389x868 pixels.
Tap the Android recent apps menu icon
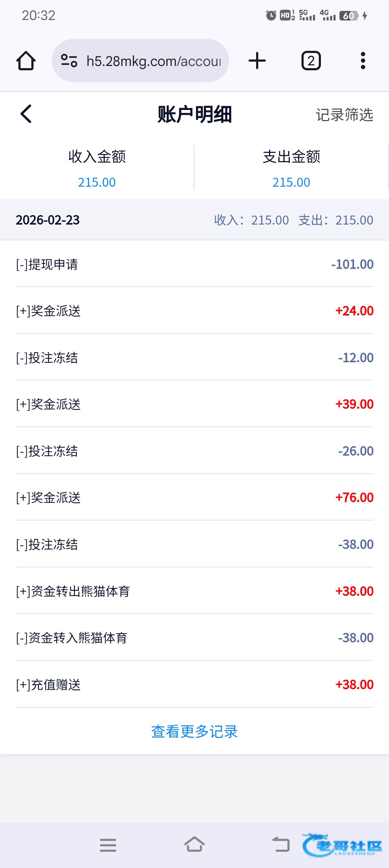pos(108,845)
